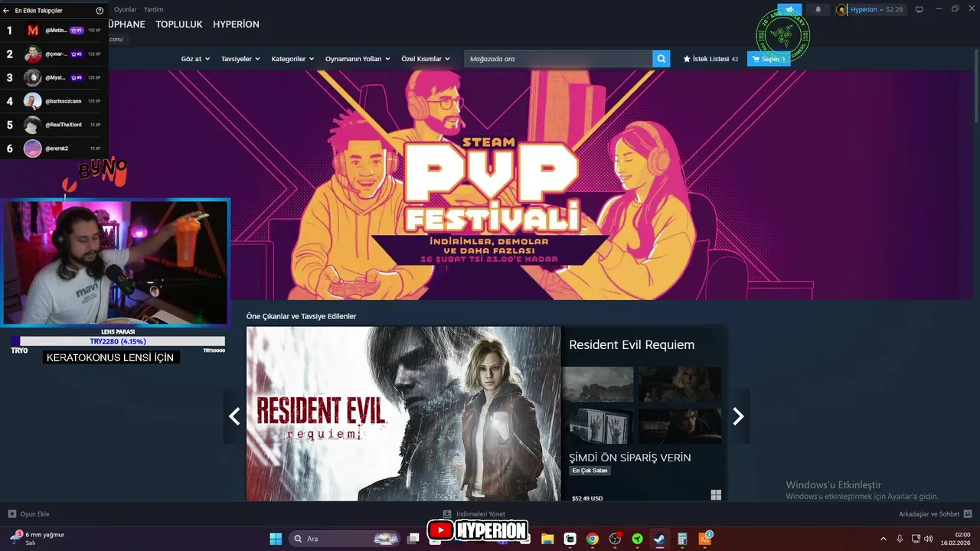Screen dimensions: 980x551
Task: Click the Steam taskbar icon
Action: pos(659,539)
